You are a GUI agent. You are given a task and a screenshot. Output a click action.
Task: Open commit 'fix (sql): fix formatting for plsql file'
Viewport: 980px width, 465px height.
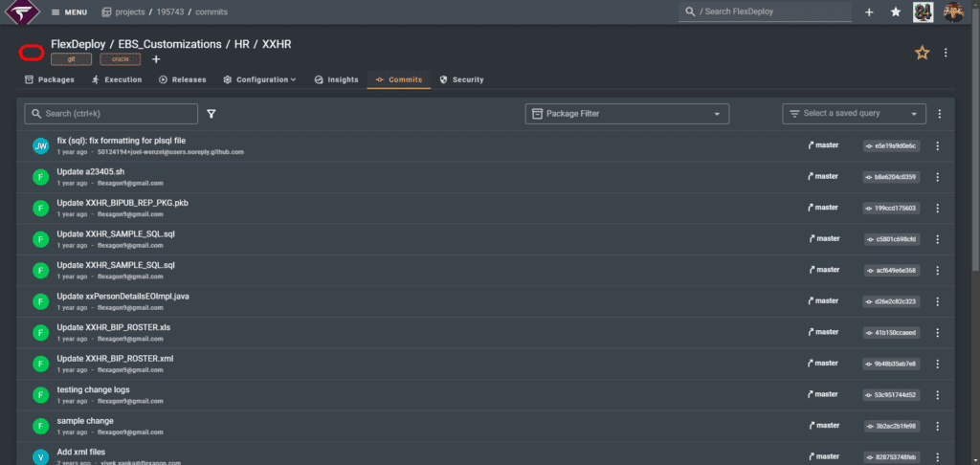tap(122, 141)
